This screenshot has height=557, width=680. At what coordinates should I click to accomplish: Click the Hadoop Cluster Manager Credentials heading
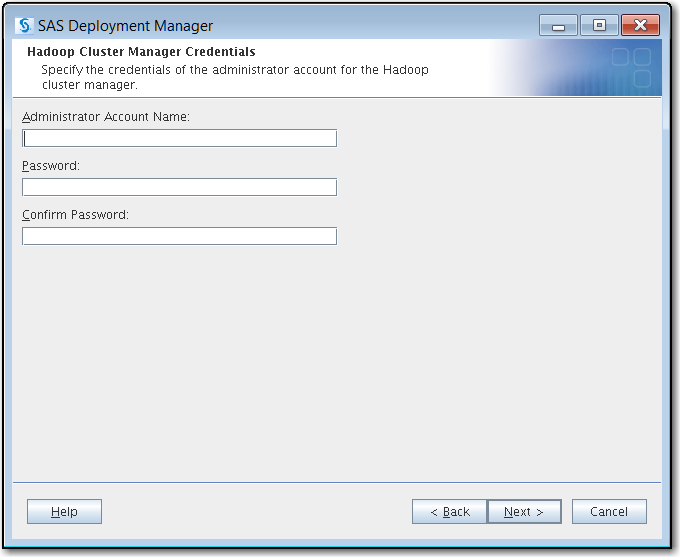[x=141, y=52]
